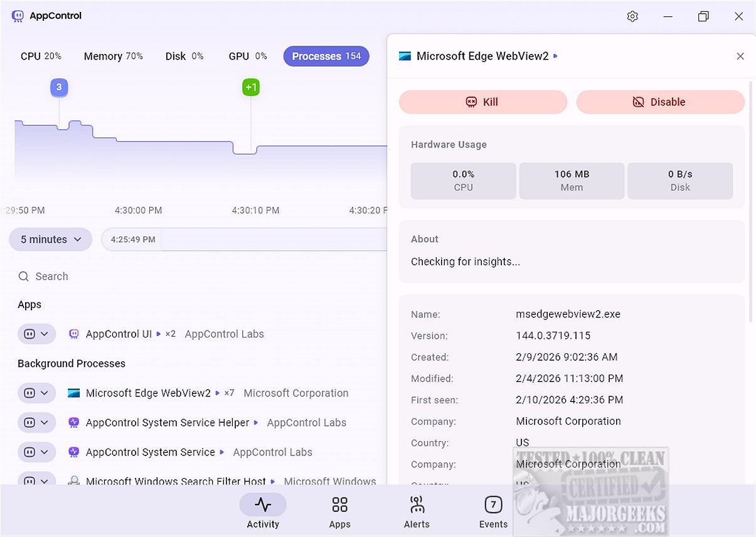Expand arrow beside AppControl System Service name

221,452
